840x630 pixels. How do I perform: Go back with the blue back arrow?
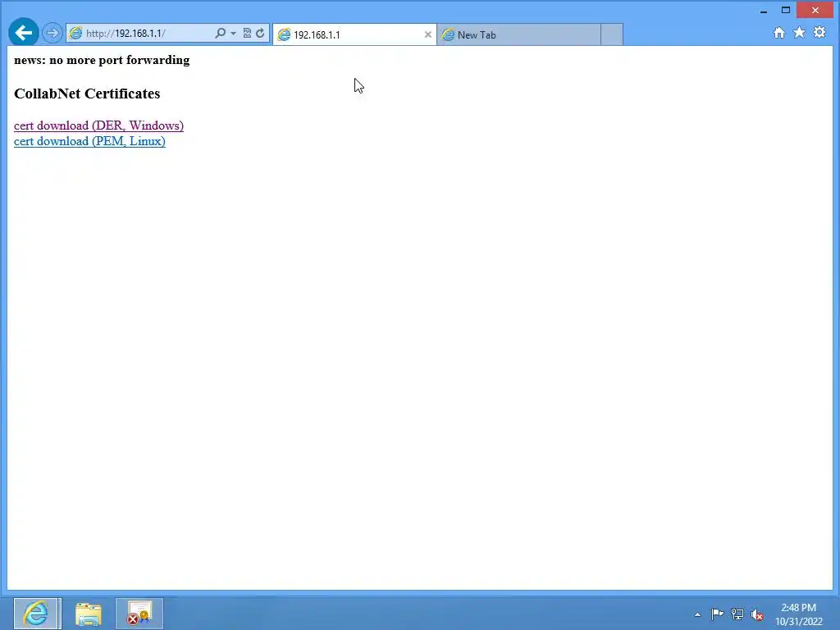[x=24, y=33]
